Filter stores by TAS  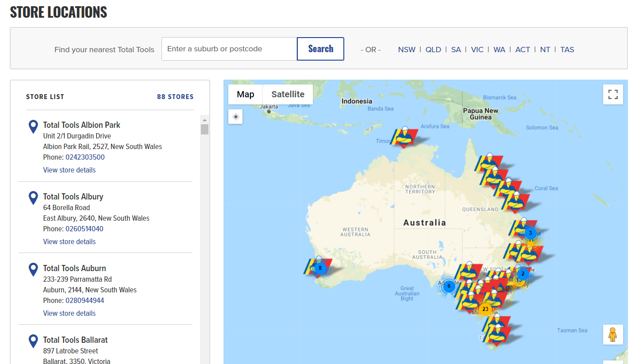[567, 50]
